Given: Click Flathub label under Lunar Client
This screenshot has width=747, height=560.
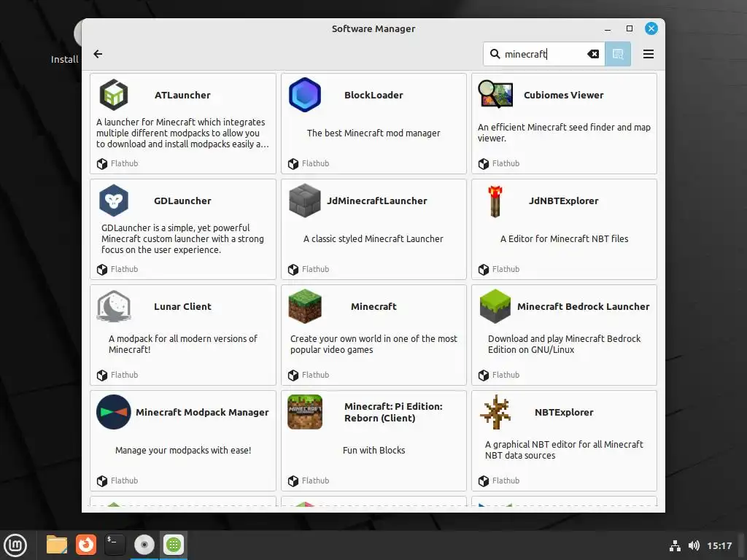Looking at the screenshot, I should pyautogui.click(x=124, y=375).
